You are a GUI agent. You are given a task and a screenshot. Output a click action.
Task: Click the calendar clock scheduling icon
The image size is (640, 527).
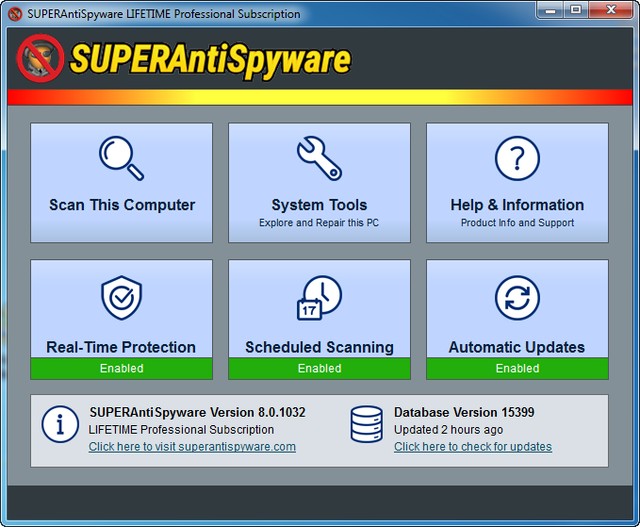tap(319, 298)
